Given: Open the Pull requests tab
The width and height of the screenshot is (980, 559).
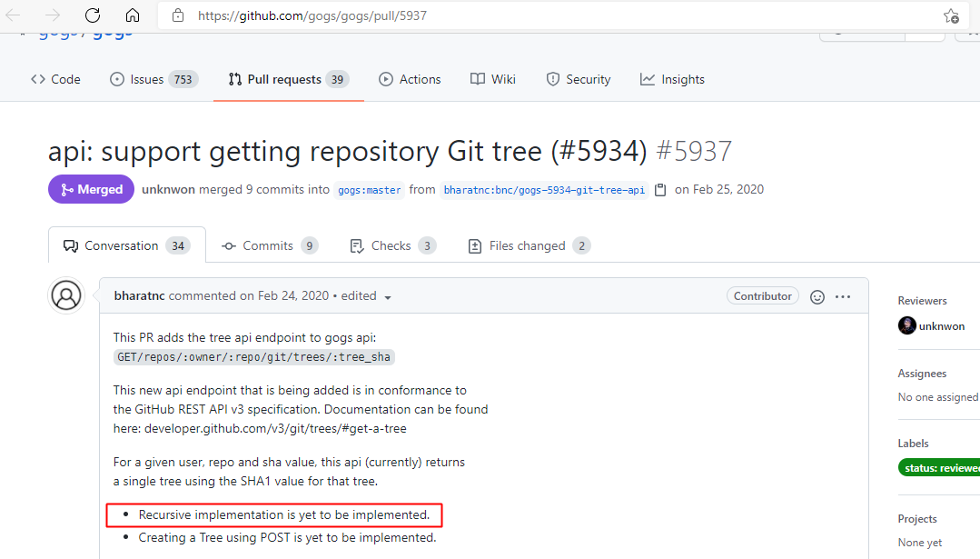Looking at the screenshot, I should [x=287, y=79].
